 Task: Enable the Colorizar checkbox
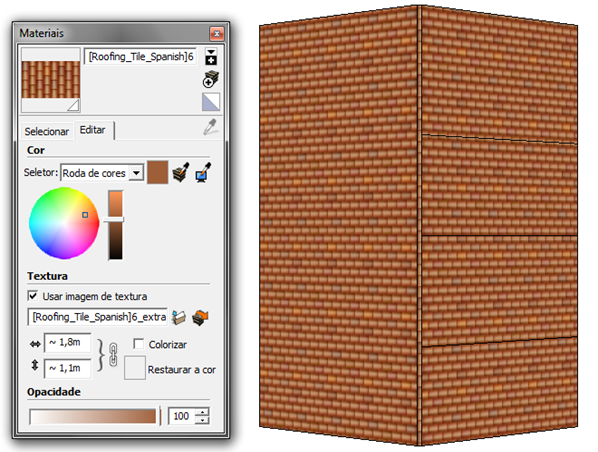coord(138,344)
